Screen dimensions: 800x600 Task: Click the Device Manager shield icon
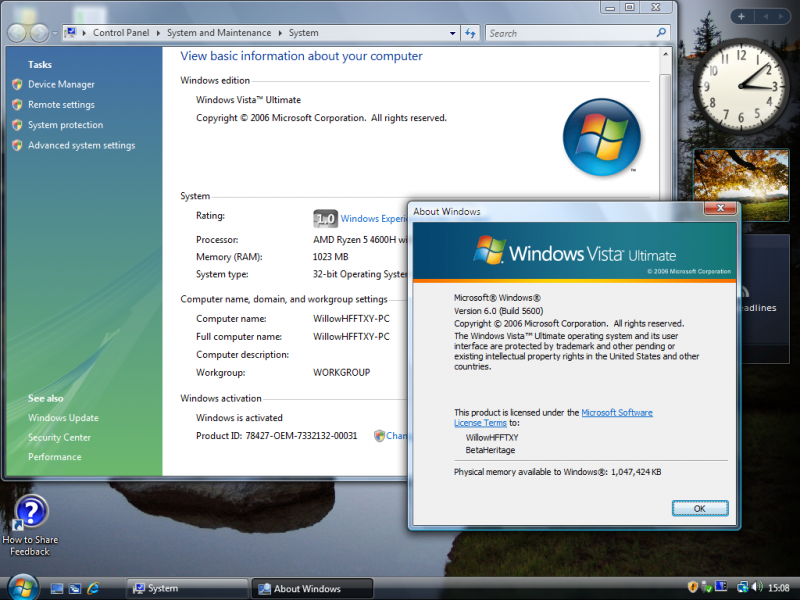(17, 84)
